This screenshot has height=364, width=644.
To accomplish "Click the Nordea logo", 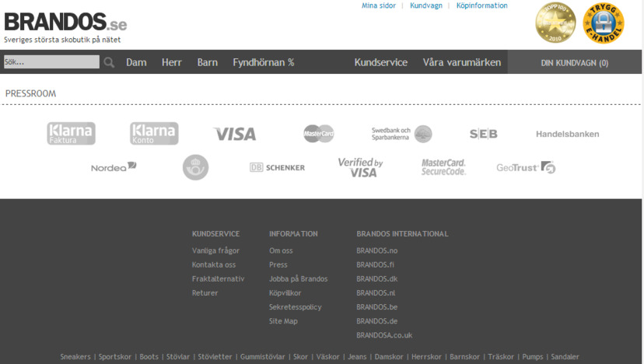I will tap(114, 167).
